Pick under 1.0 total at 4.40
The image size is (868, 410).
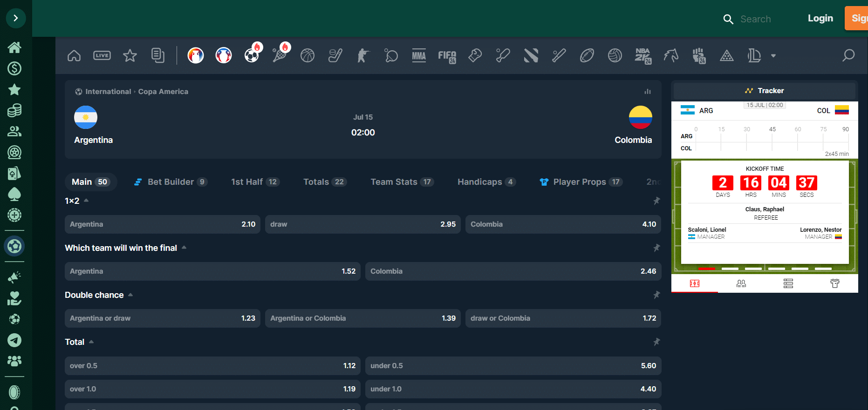pyautogui.click(x=513, y=389)
